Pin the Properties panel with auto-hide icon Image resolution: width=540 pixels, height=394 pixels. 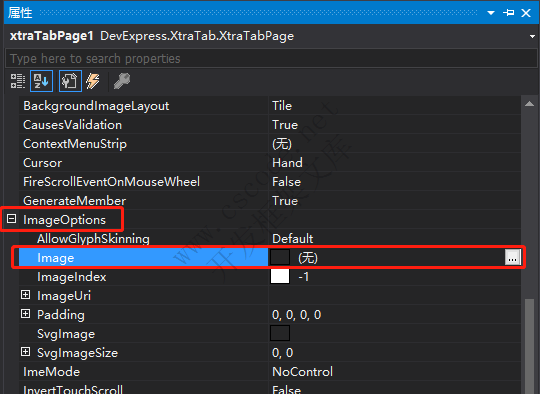point(509,13)
